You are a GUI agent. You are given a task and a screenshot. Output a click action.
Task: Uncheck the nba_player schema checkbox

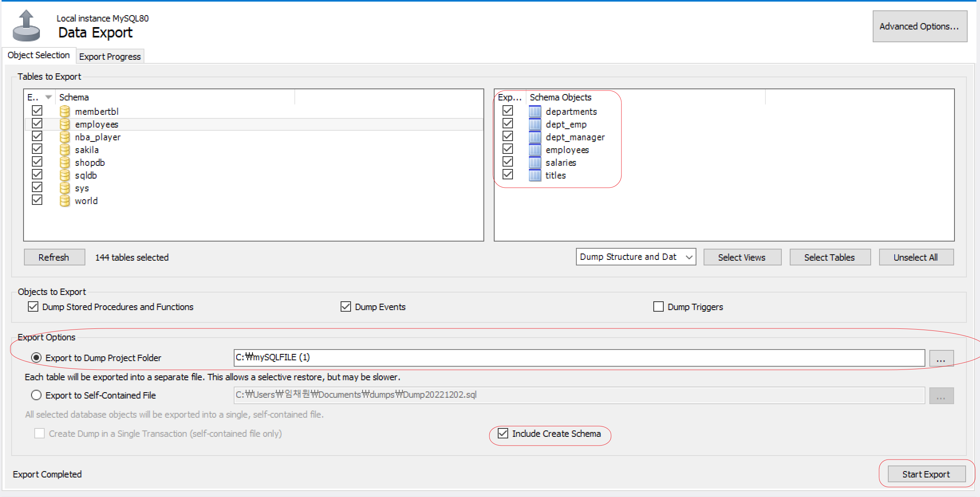point(37,136)
